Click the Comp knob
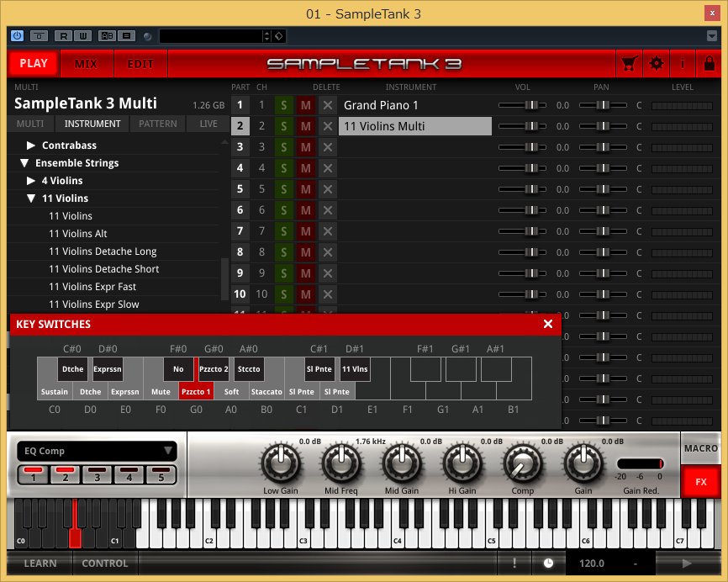 coord(523,463)
